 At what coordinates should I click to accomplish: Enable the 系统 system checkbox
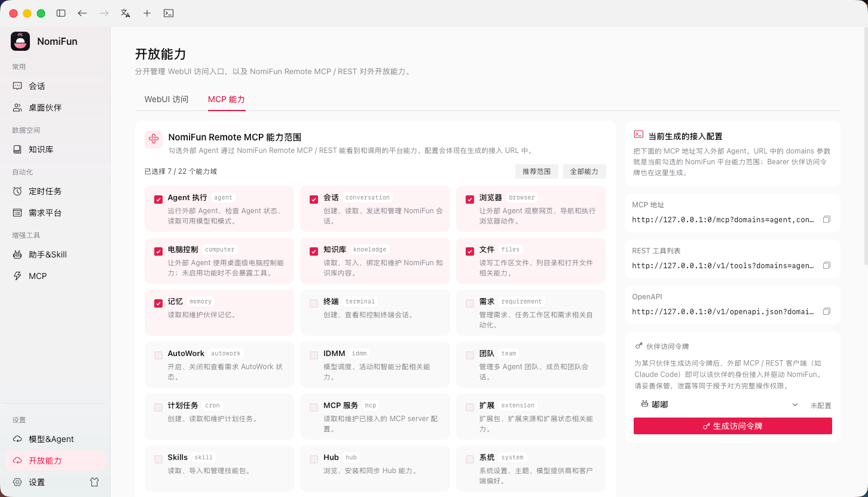[x=470, y=459]
